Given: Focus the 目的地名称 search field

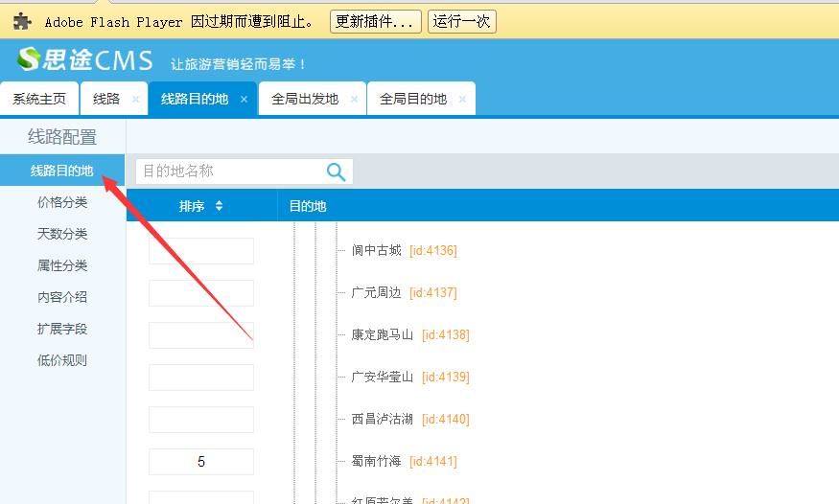Looking at the screenshot, I should (x=230, y=172).
